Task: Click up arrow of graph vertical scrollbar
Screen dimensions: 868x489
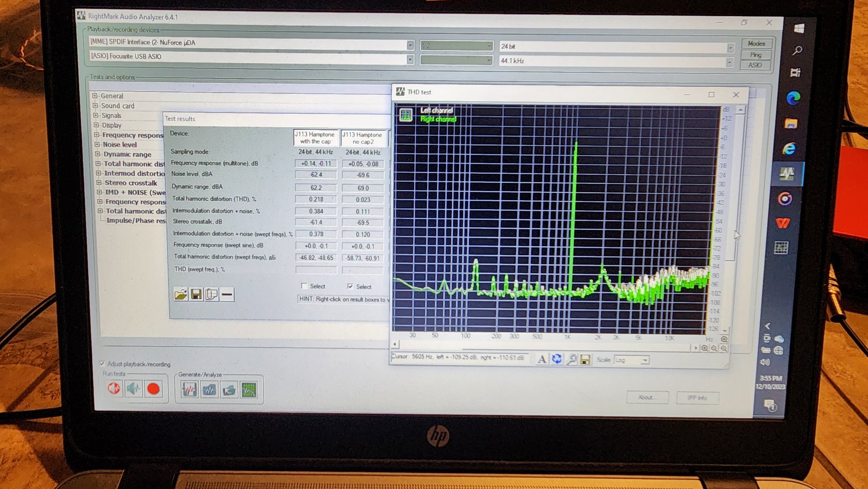Action: [740, 110]
